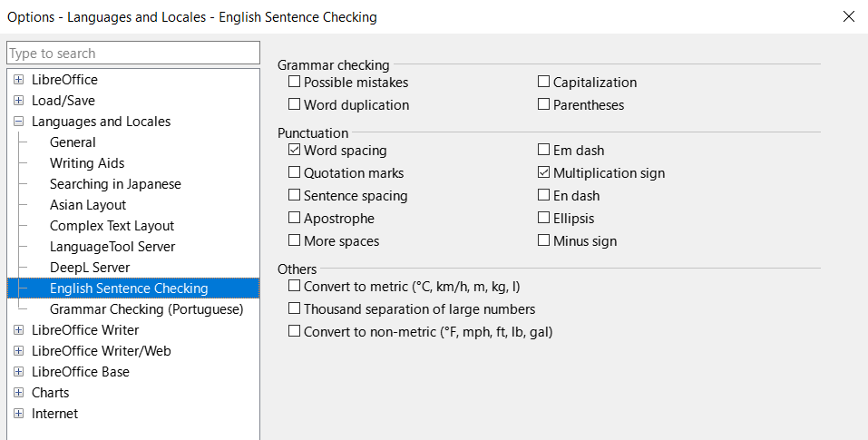
Task: Select Languages and Locales tree label
Action: [102, 122]
